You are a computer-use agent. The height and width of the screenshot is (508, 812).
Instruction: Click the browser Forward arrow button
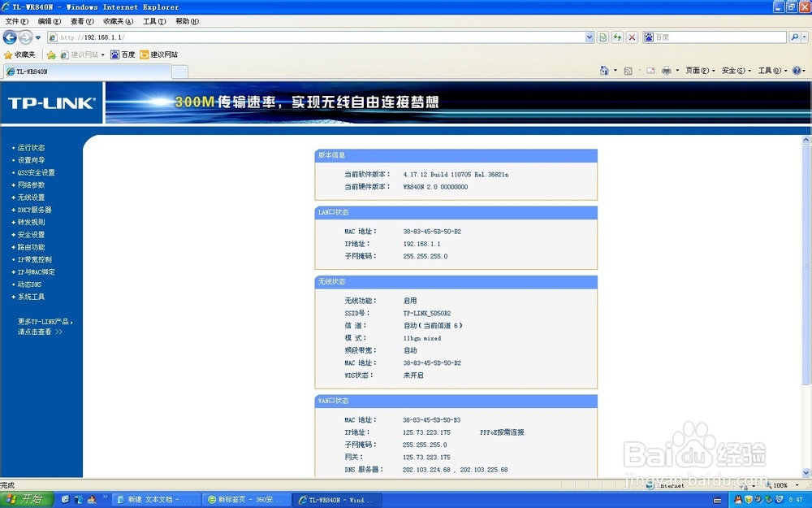tap(25, 37)
